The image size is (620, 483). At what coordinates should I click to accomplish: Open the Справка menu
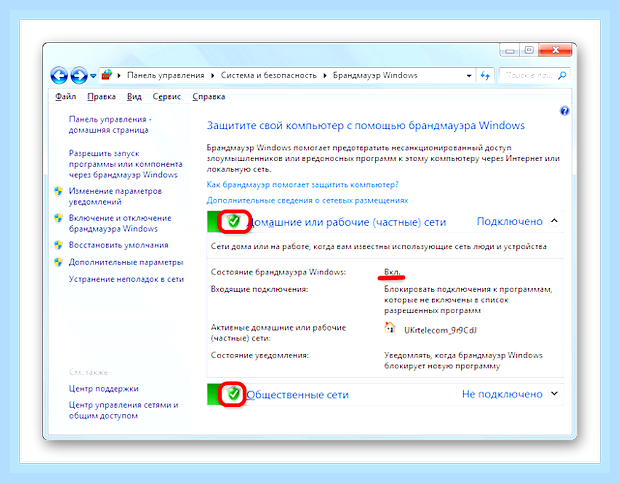coord(209,96)
